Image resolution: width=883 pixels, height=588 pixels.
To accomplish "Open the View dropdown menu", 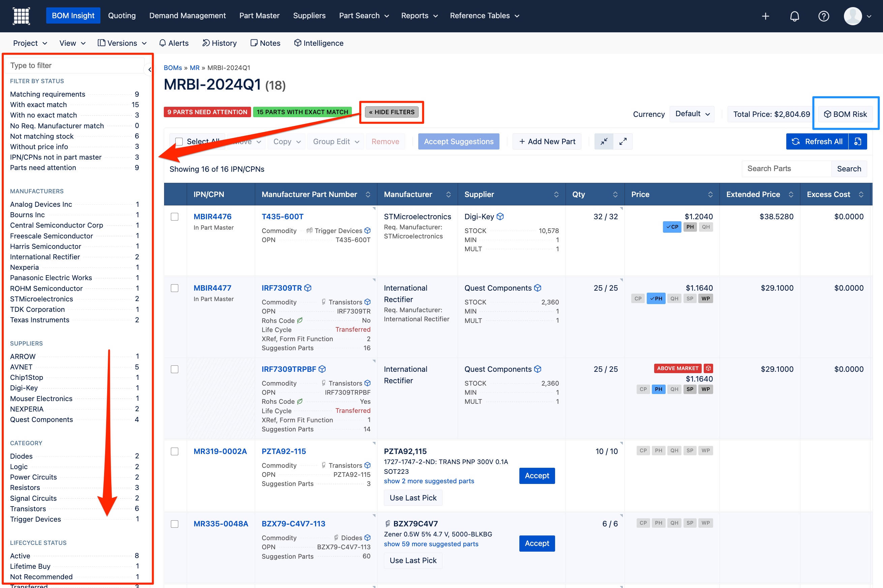I will pos(72,43).
